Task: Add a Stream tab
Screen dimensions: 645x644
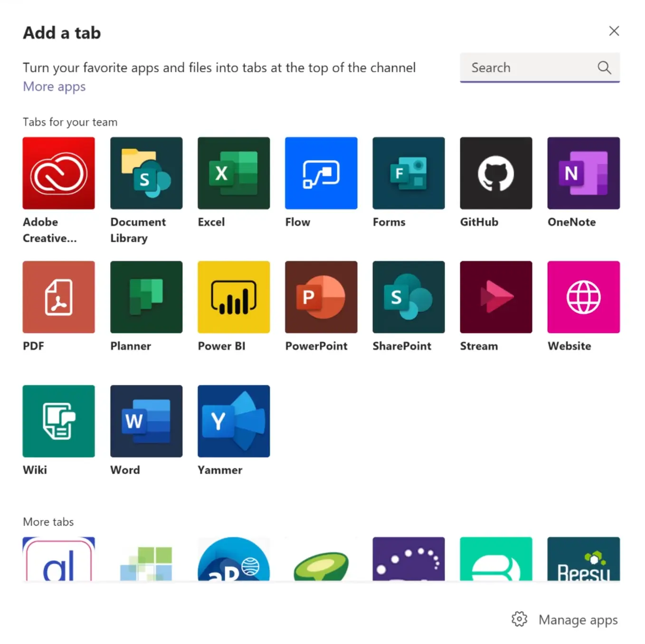Action: (496, 297)
